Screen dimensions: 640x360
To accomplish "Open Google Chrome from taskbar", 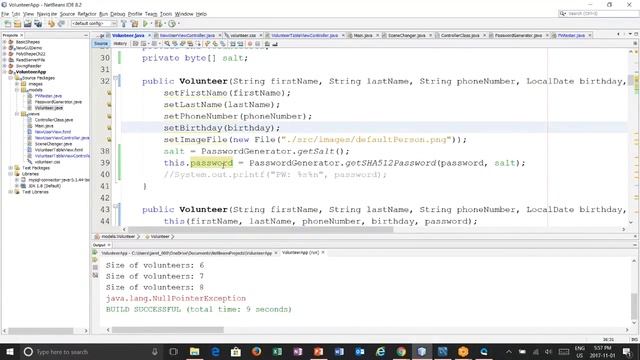I will [x=401, y=351].
